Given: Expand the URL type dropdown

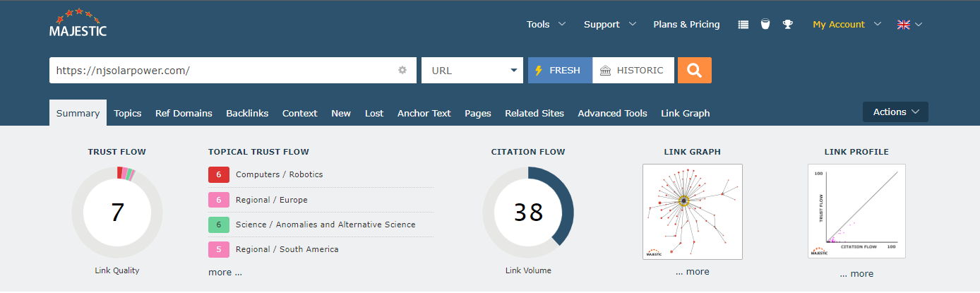Looking at the screenshot, I should 472,70.
